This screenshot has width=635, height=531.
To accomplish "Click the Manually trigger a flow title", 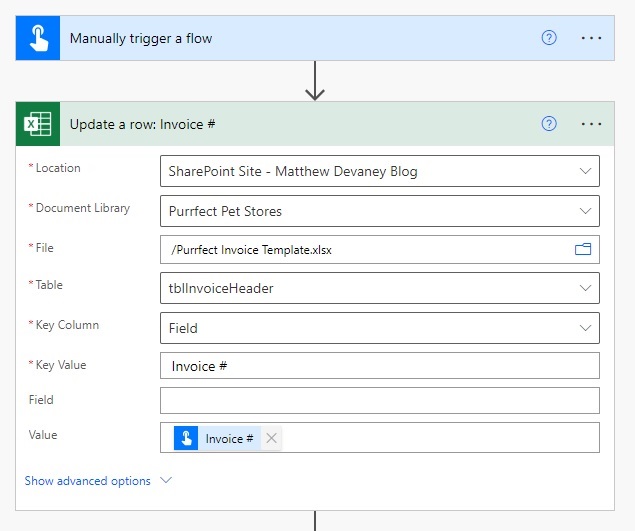I will pos(141,38).
